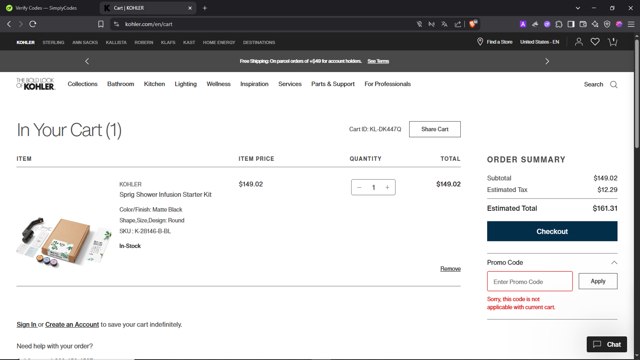Open the Chat button

pyautogui.click(x=607, y=344)
